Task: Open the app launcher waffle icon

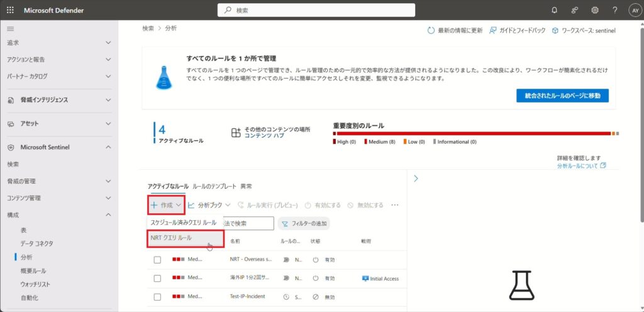Action: [10, 10]
